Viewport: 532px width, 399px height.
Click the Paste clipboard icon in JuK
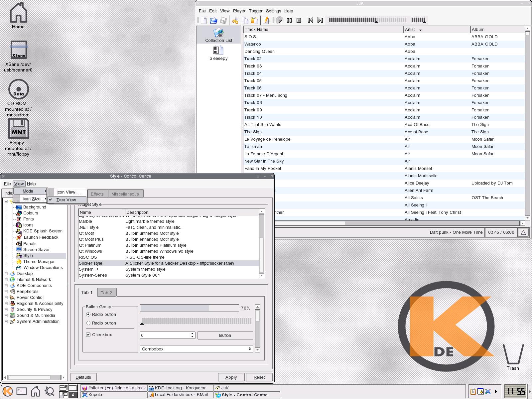click(254, 21)
